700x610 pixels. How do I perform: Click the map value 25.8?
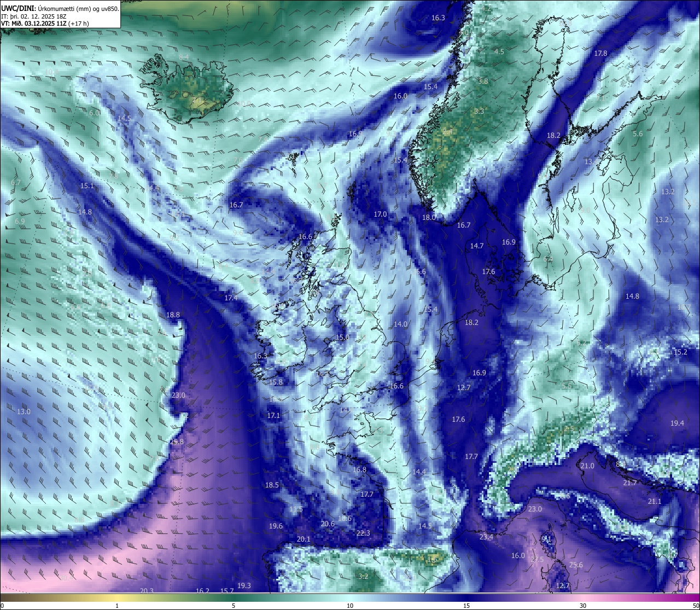177,441
